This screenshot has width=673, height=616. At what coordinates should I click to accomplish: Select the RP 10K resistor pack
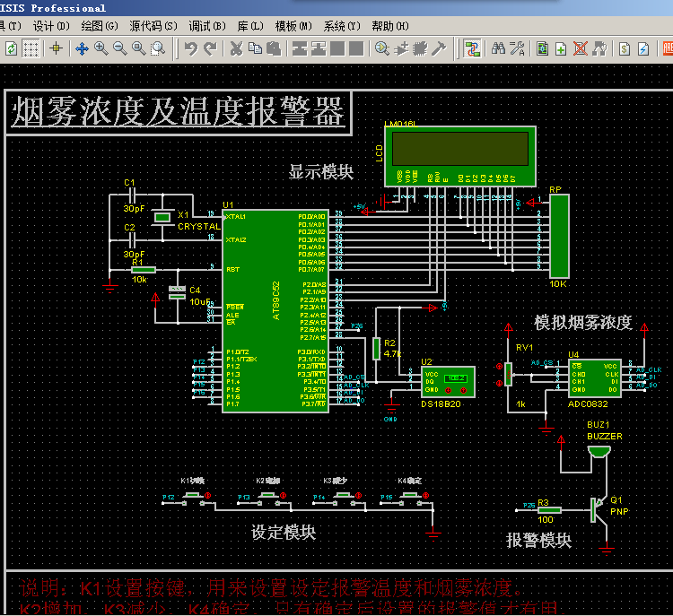point(559,237)
